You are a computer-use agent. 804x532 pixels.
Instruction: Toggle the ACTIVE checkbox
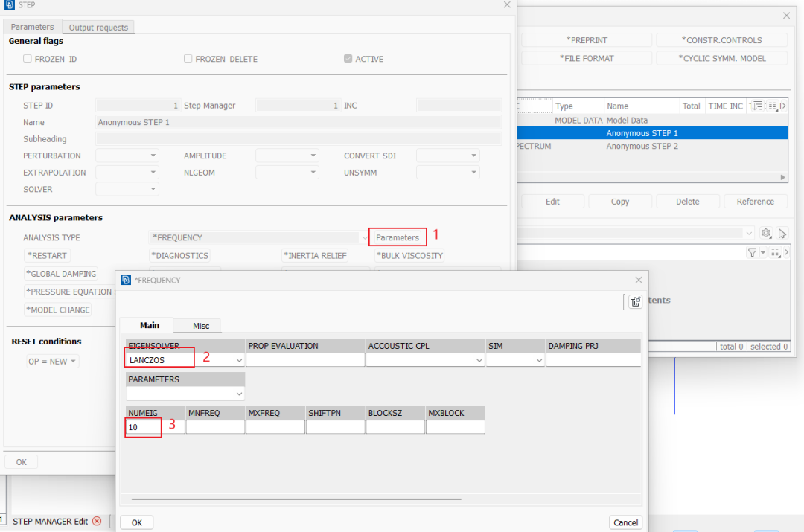click(x=348, y=59)
